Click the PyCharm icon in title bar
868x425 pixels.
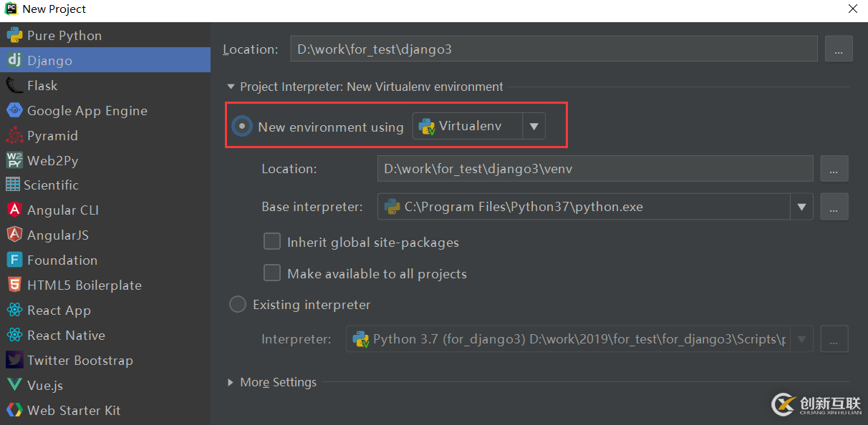click(11, 9)
